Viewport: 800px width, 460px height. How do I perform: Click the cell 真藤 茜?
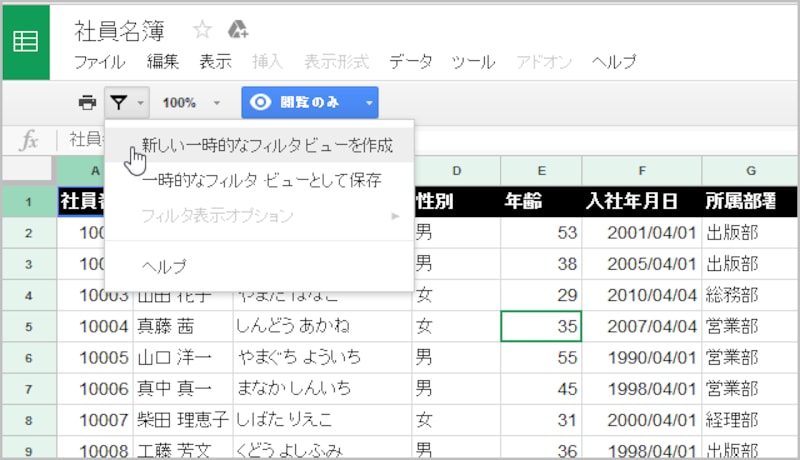(183, 326)
